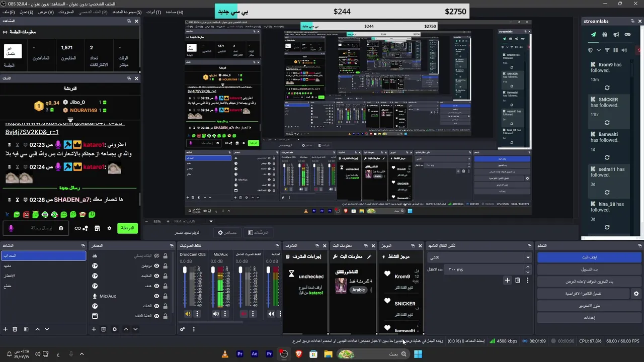
Task: Pause the Streamlabs event feed
Action: 615,50
